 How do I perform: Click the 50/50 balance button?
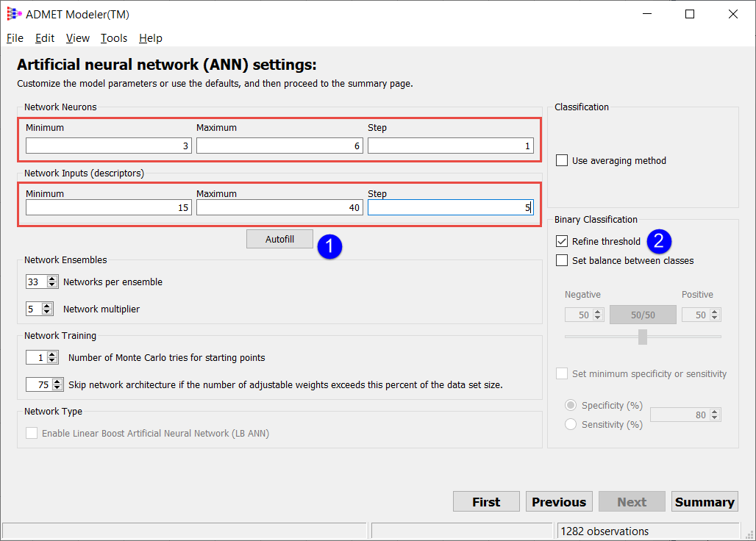pyautogui.click(x=643, y=315)
